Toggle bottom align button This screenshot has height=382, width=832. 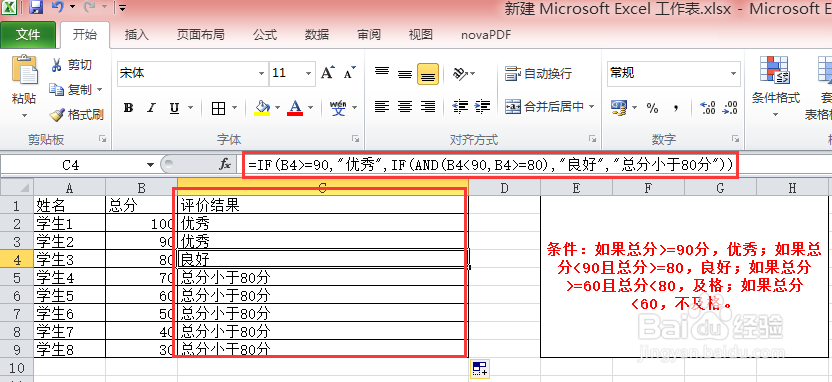[428, 73]
